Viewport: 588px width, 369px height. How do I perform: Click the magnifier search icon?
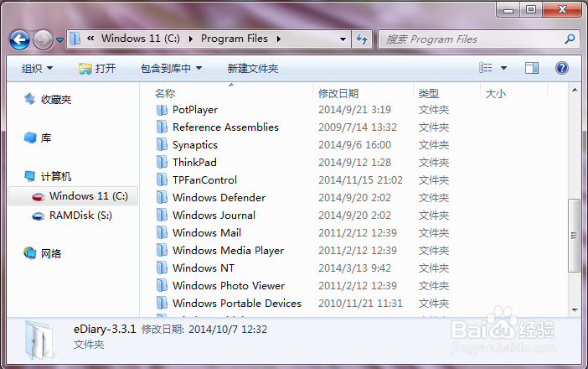[570, 39]
